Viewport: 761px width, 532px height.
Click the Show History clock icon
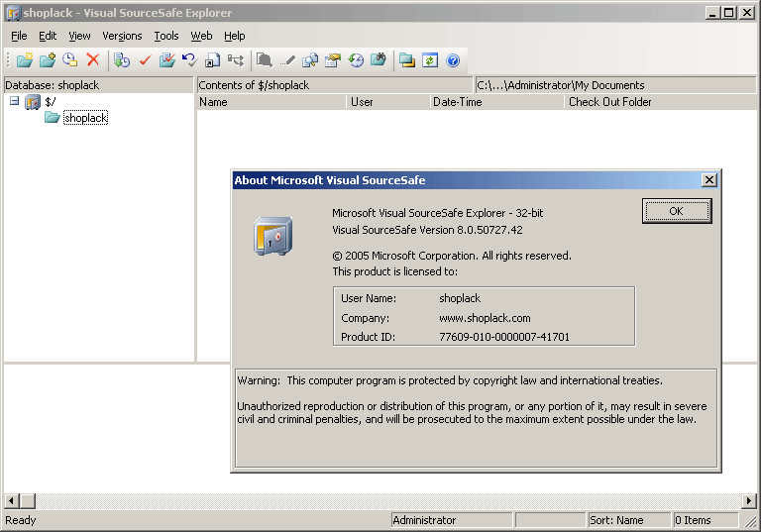coord(356,60)
